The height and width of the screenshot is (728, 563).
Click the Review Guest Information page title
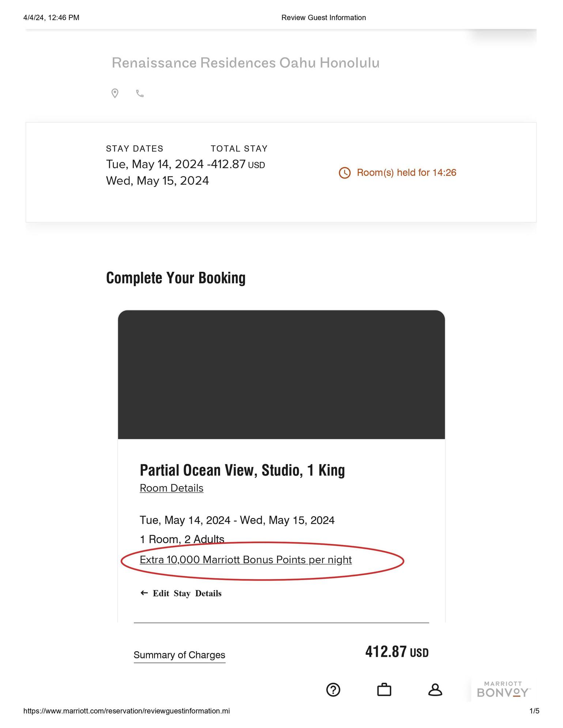324,18
